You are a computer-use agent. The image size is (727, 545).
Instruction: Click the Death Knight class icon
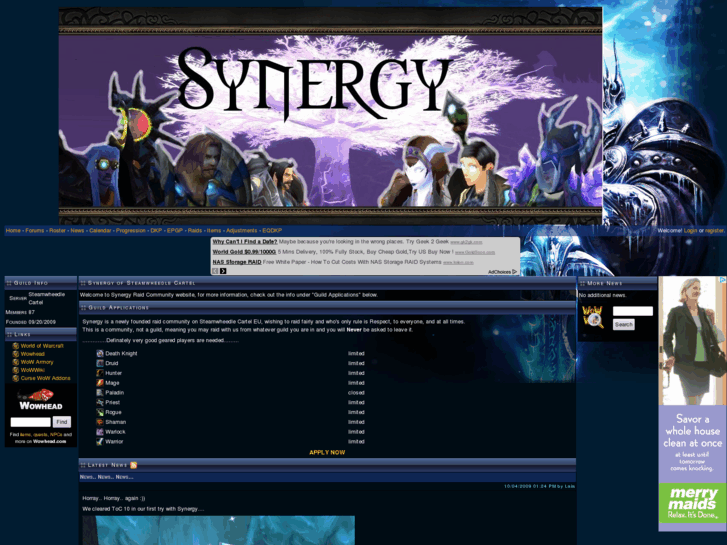[100, 353]
